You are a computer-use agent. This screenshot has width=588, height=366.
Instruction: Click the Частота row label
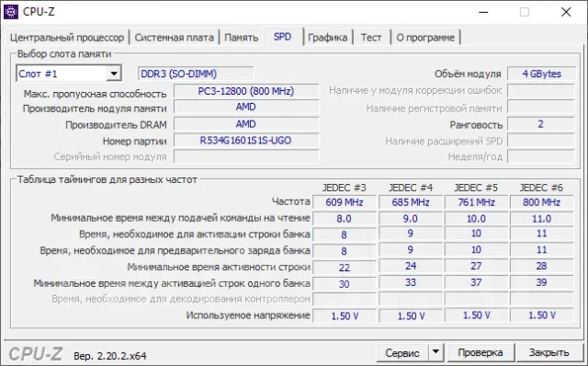coord(291,201)
